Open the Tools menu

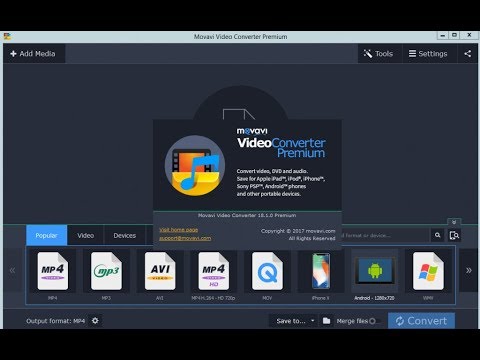[x=379, y=54]
